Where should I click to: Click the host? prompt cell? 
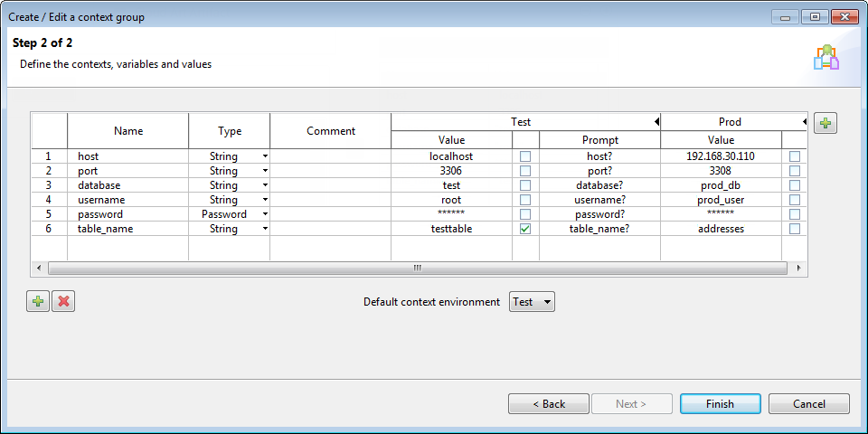tap(599, 156)
